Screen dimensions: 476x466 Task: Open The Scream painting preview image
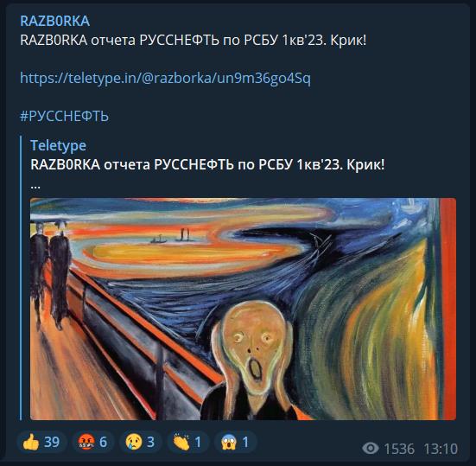tap(243, 309)
